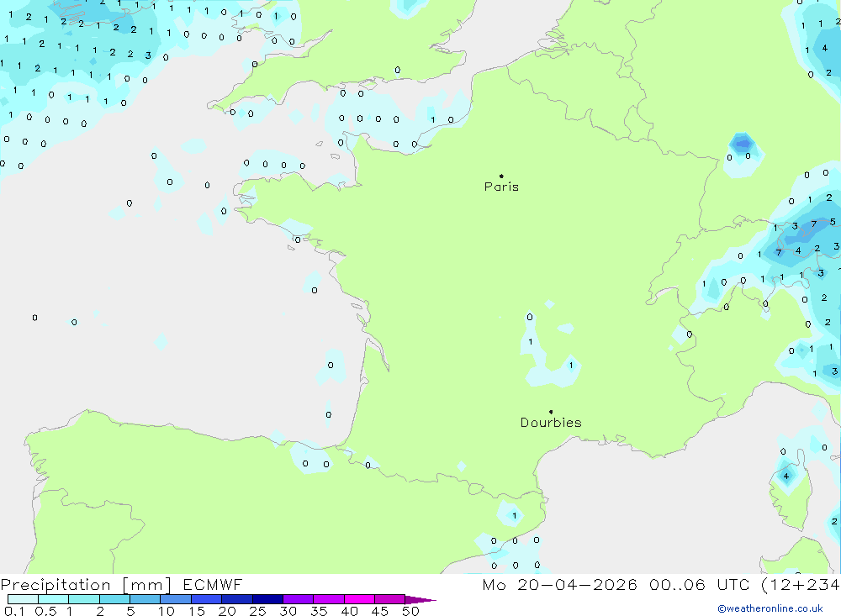Select the Dourbies marker dot

pyautogui.click(x=551, y=412)
